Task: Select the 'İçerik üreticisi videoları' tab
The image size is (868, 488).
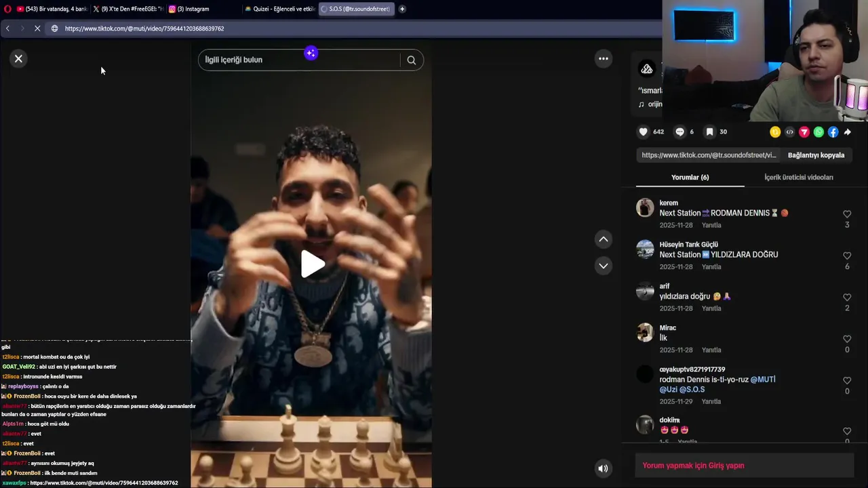Action: pos(798,178)
